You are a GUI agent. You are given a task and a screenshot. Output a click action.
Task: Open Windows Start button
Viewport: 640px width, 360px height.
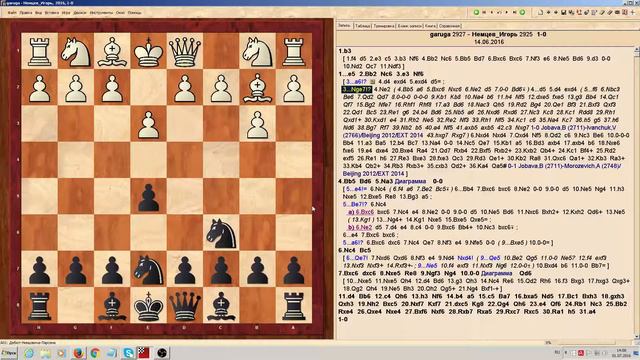[9, 353]
